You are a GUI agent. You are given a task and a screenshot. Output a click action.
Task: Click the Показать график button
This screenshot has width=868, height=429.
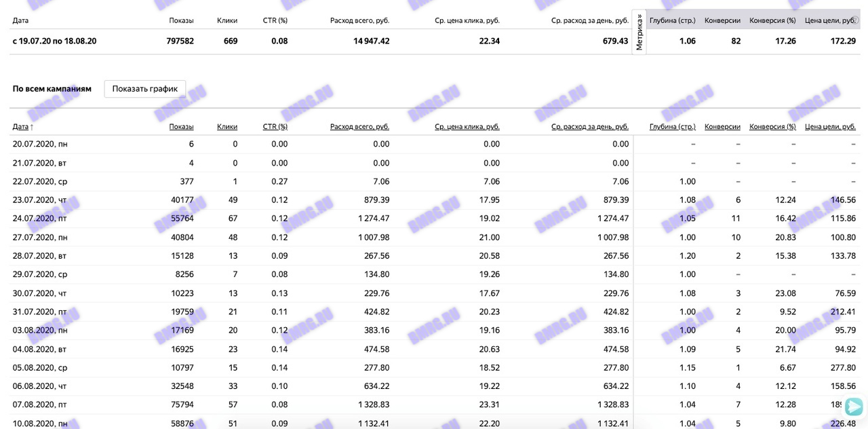[x=144, y=89]
